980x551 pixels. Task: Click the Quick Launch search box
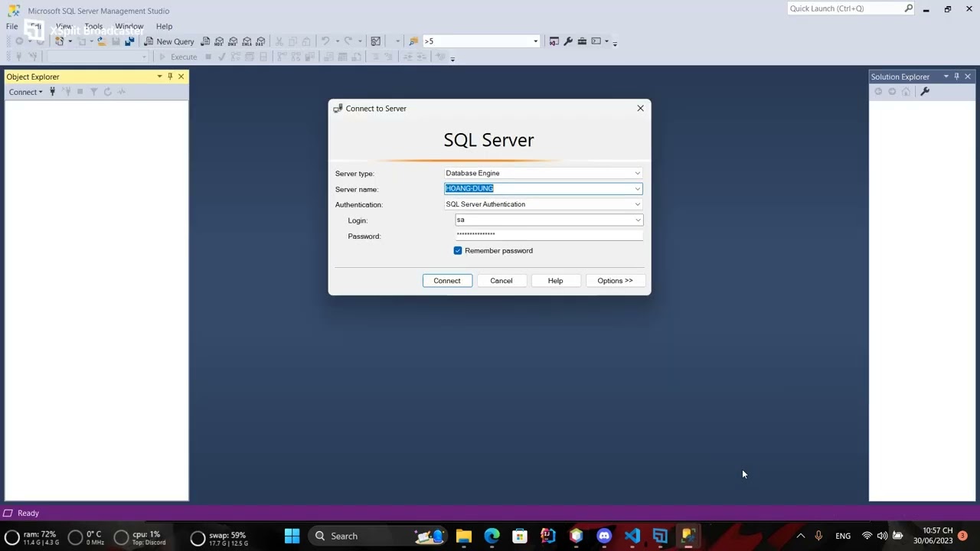(x=851, y=8)
